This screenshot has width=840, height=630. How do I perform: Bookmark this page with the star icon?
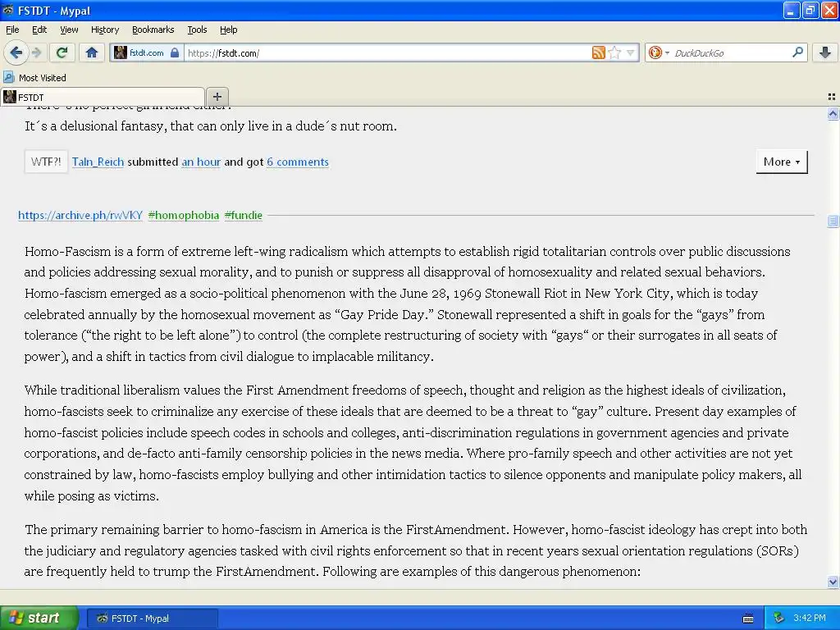coord(614,52)
